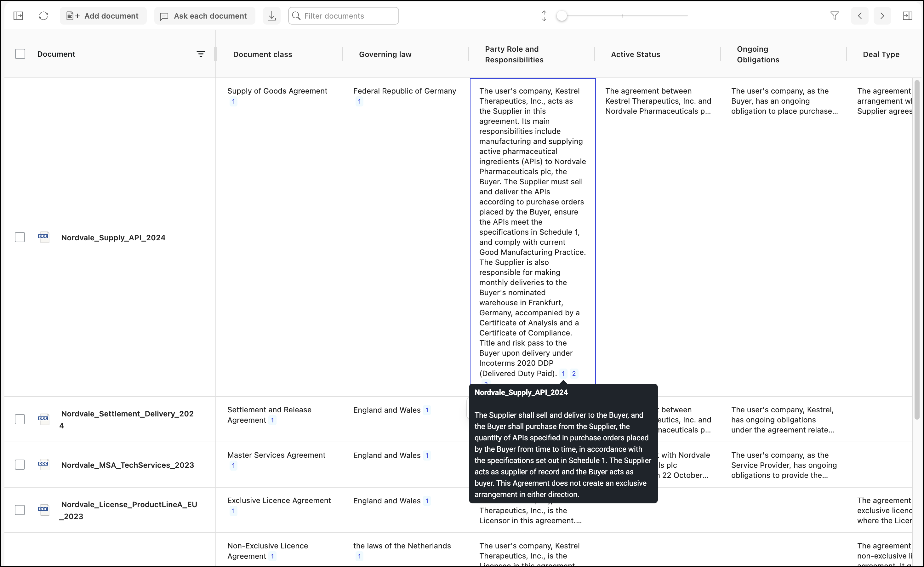Click citation 2 after Delivered Duty Paid

click(x=574, y=374)
